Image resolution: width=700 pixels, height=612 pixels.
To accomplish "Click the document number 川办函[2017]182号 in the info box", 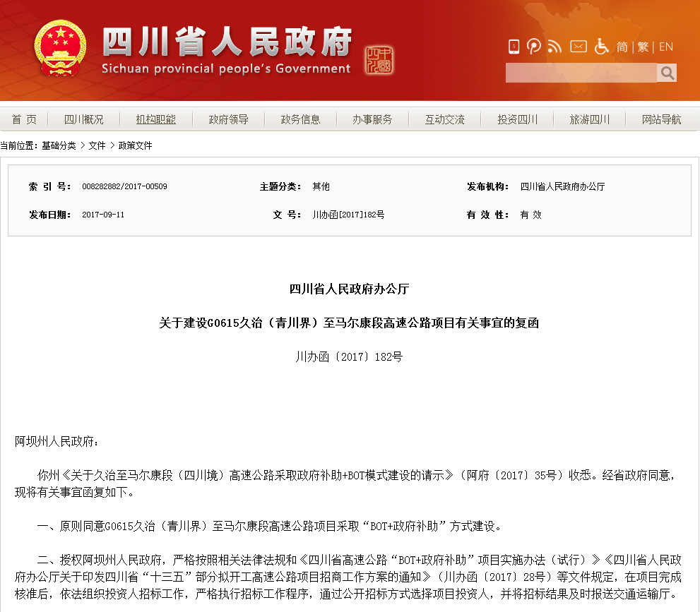I will tap(348, 215).
